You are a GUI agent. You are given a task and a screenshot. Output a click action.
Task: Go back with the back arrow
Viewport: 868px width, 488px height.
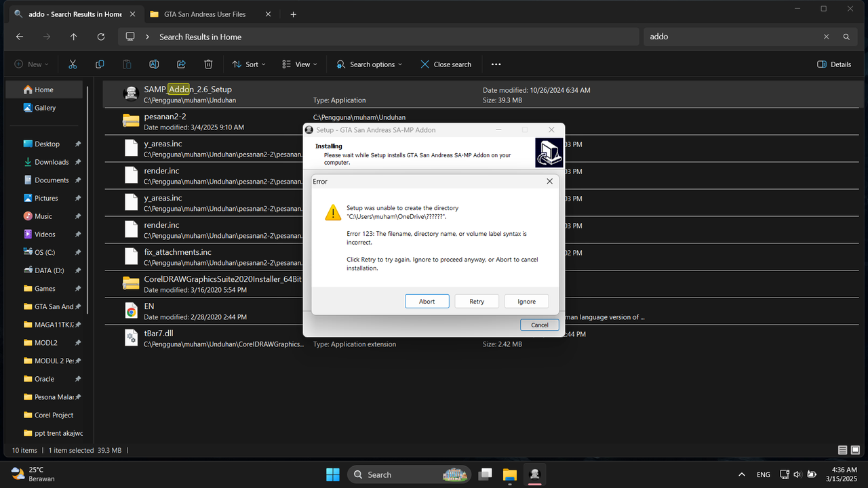tap(20, 37)
